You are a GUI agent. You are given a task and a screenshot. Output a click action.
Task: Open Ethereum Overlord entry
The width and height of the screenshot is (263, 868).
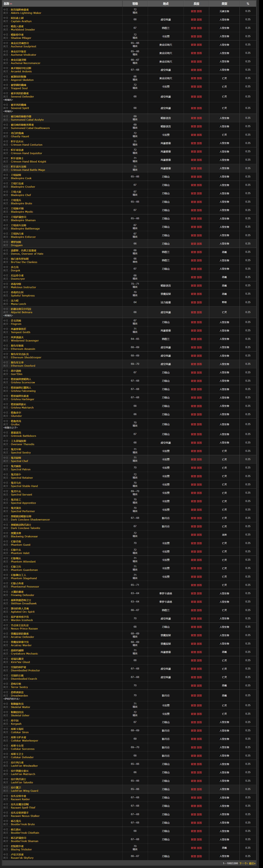(23, 366)
